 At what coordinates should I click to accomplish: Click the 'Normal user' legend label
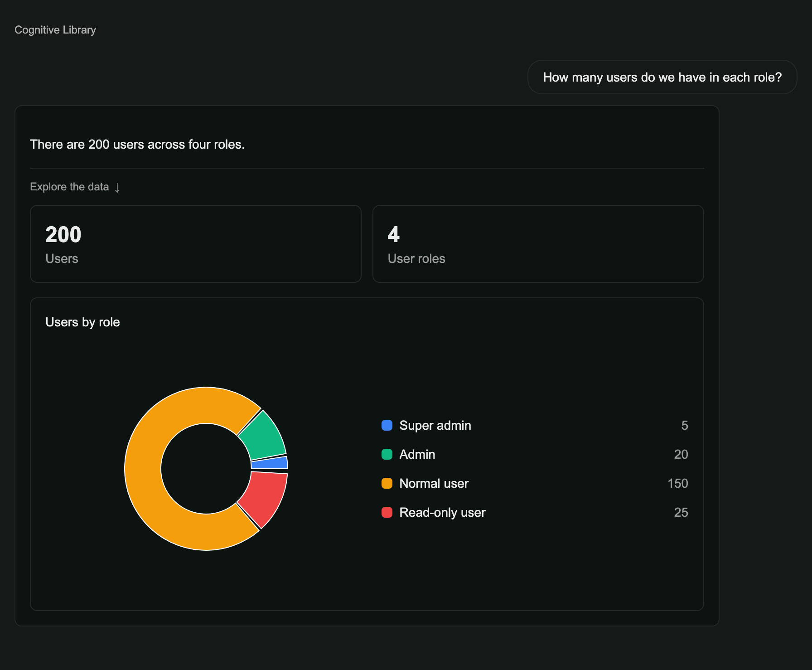[x=434, y=483]
